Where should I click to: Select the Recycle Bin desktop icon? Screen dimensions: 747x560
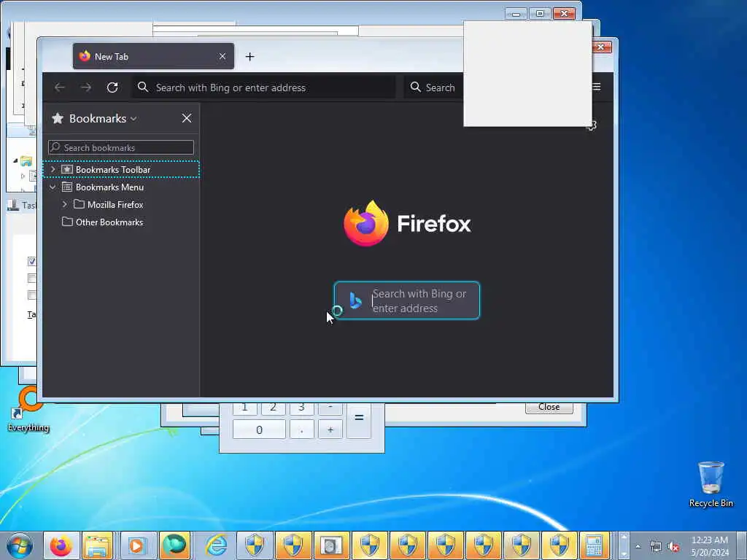click(x=711, y=484)
